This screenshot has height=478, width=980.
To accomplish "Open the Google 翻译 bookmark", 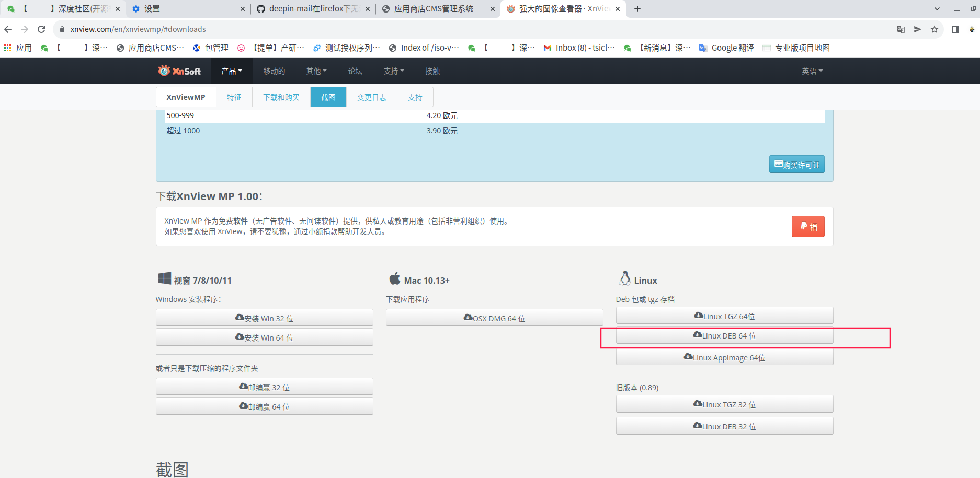I will [726, 48].
